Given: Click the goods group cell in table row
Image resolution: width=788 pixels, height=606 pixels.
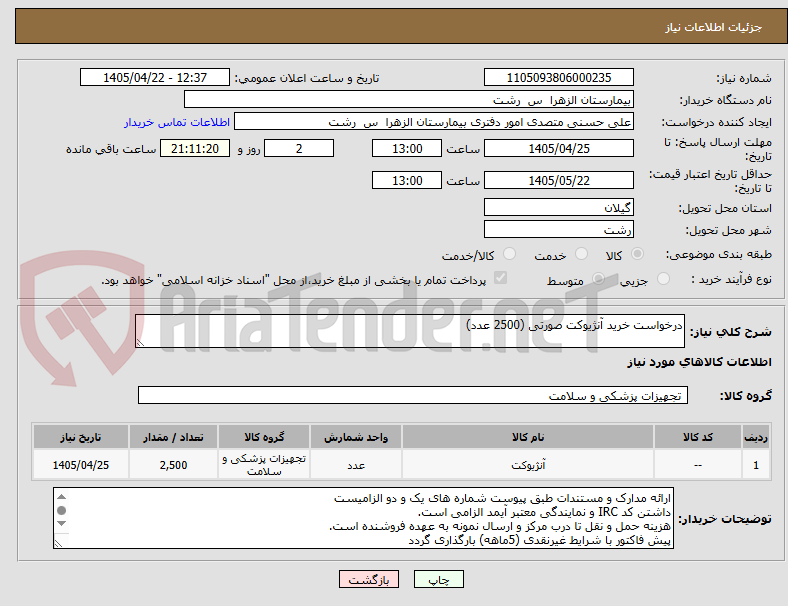Looking at the screenshot, I should point(264,465).
